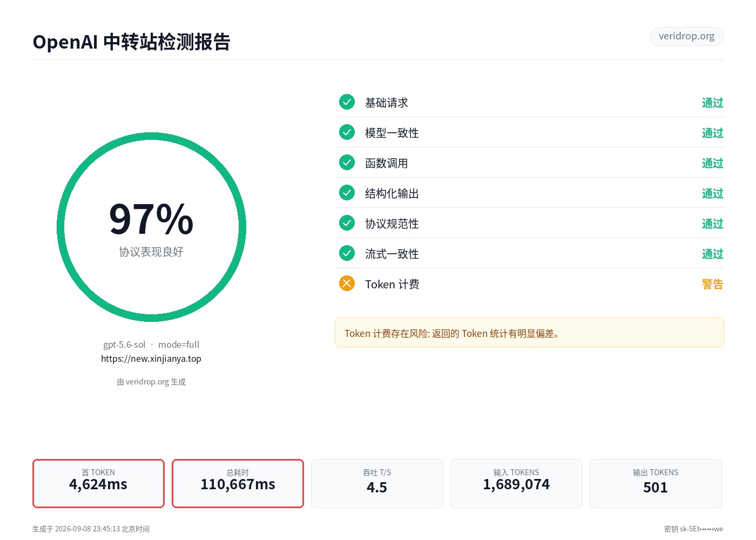The image size is (756, 540).
Task: Click the check icon next to 流式一致性
Action: [347, 253]
